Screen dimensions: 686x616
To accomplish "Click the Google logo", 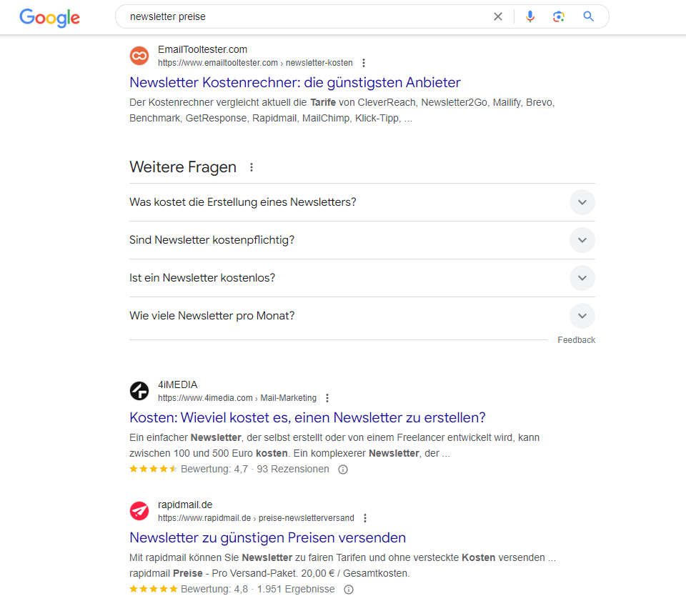I will click(x=49, y=17).
